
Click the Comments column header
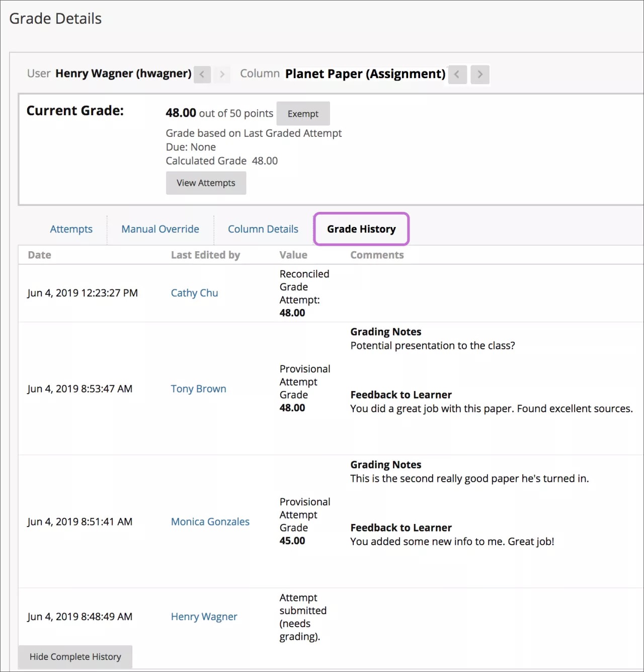pyautogui.click(x=377, y=255)
